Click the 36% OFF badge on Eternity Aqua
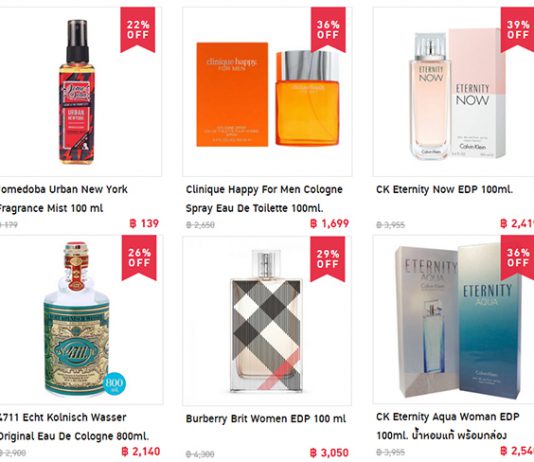This screenshot has width=534, height=462. tap(517, 258)
